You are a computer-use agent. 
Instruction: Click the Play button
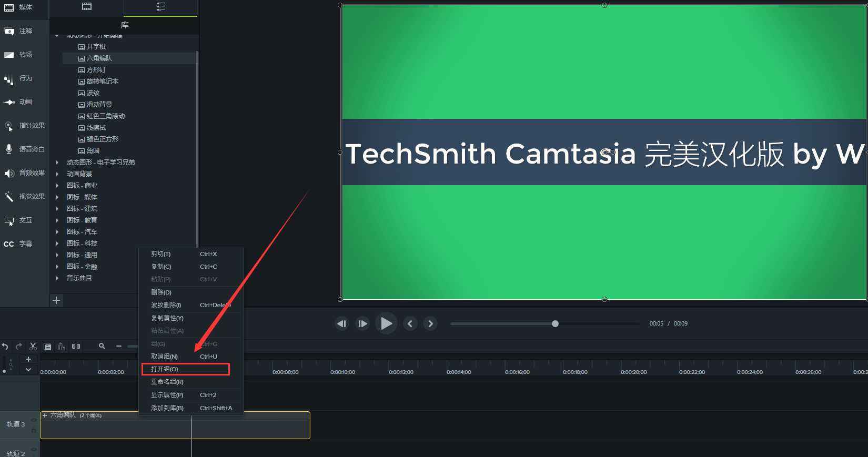[x=386, y=323]
